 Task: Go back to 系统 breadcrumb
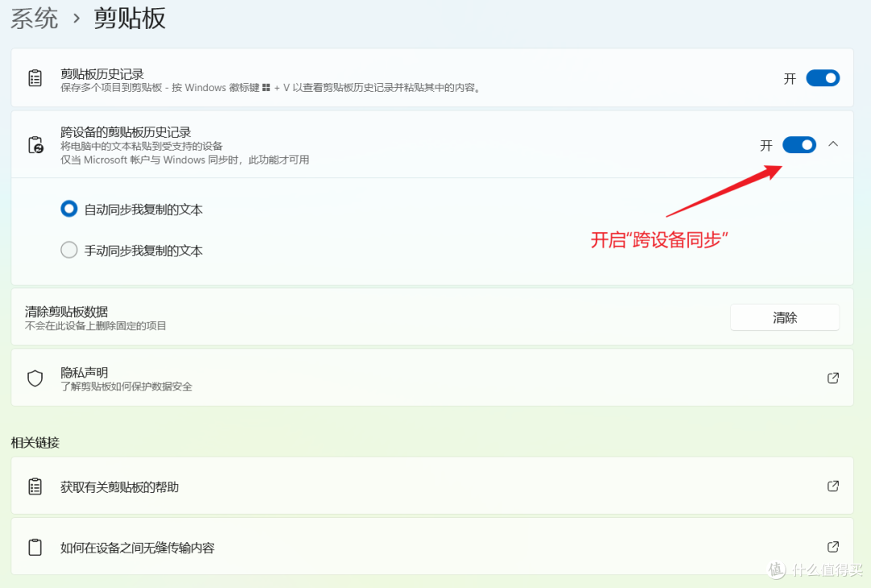point(35,19)
